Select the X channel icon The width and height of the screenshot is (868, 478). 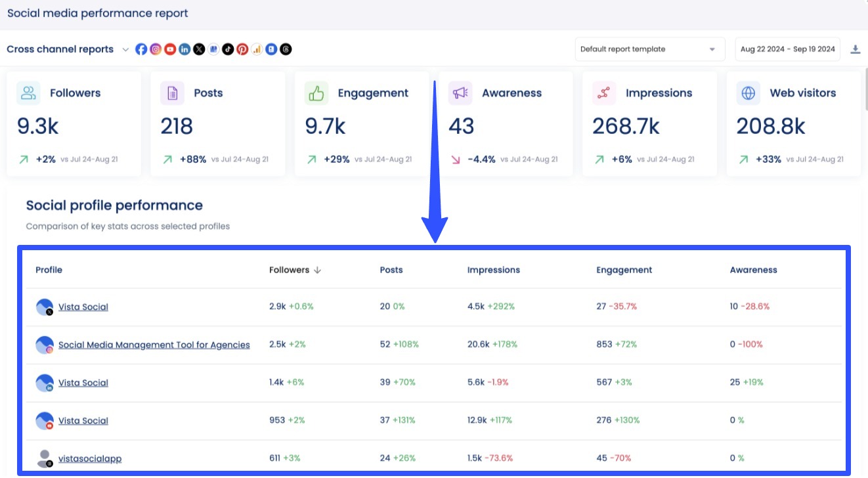[x=199, y=49]
